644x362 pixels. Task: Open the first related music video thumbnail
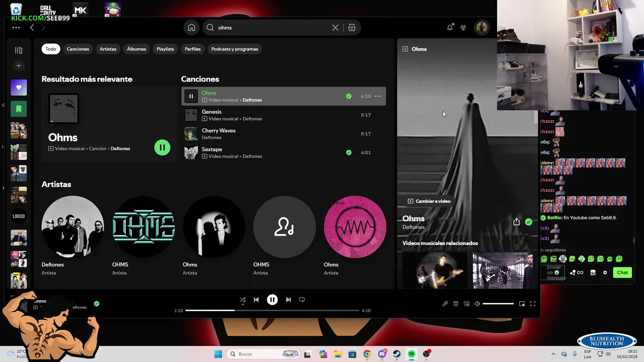435,269
